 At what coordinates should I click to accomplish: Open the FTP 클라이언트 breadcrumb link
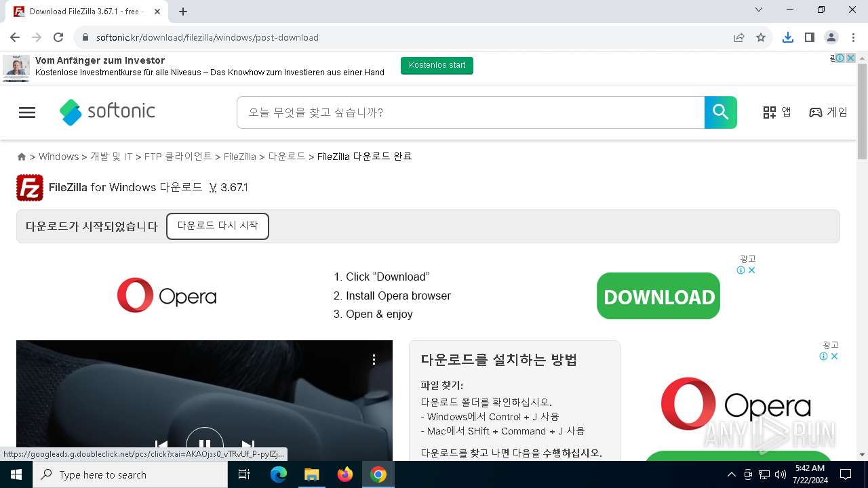click(178, 157)
